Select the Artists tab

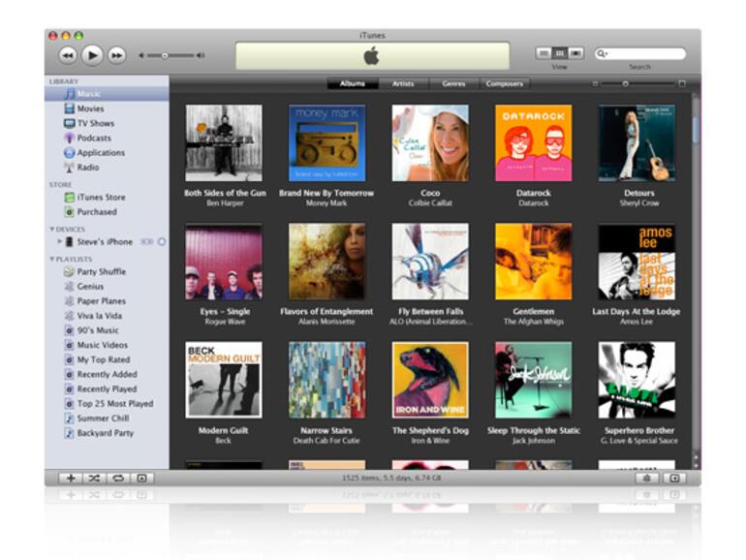click(403, 83)
